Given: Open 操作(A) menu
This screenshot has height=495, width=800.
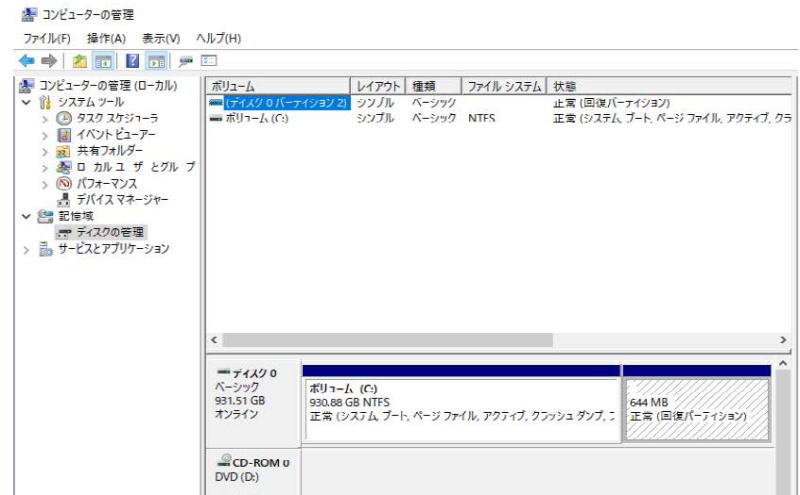Looking at the screenshot, I should point(106,38).
